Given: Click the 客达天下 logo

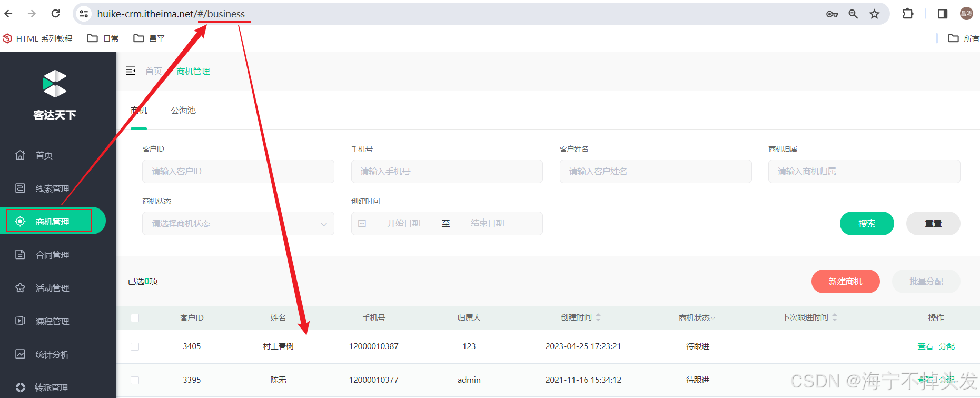Looking at the screenshot, I should pos(54,95).
